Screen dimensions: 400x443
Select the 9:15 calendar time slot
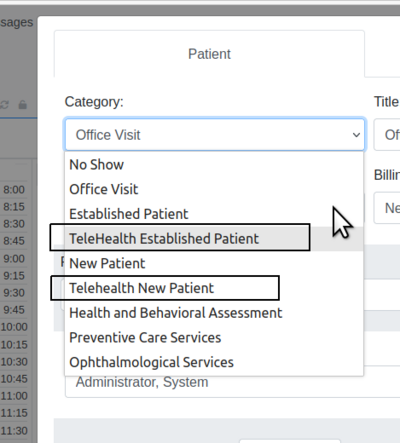(14, 276)
